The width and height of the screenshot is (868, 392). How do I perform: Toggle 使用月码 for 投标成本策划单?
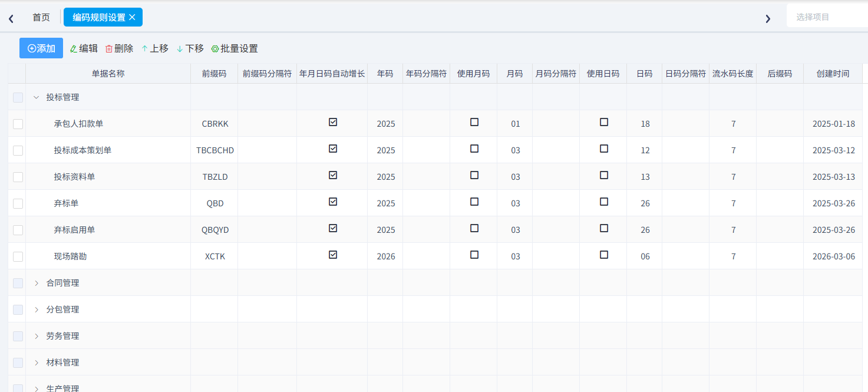[x=474, y=149]
